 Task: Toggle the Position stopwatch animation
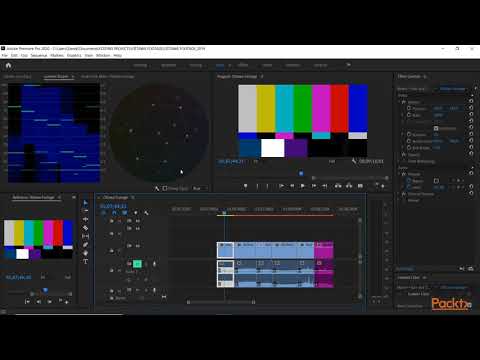tap(409, 108)
